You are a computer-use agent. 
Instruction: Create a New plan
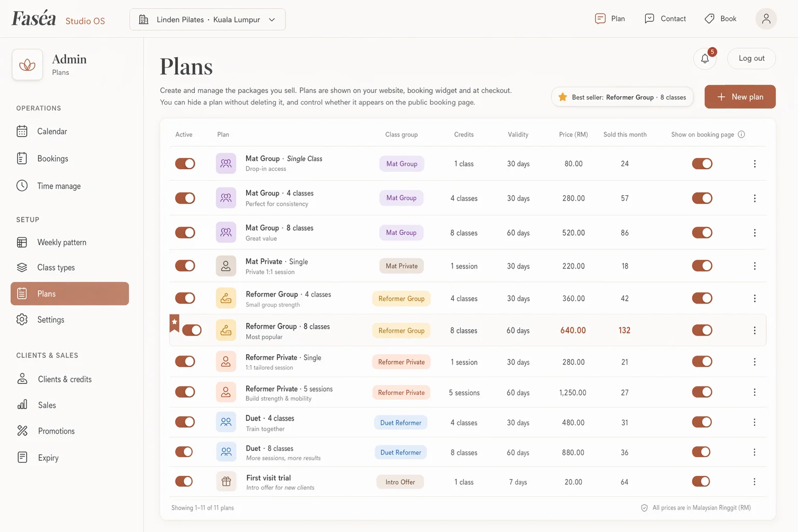click(x=740, y=97)
